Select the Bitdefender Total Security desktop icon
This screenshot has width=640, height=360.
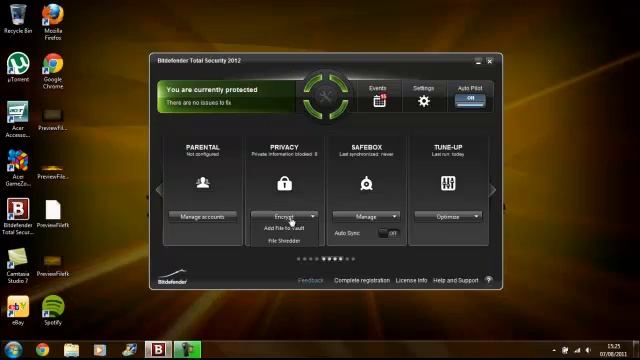(18, 216)
